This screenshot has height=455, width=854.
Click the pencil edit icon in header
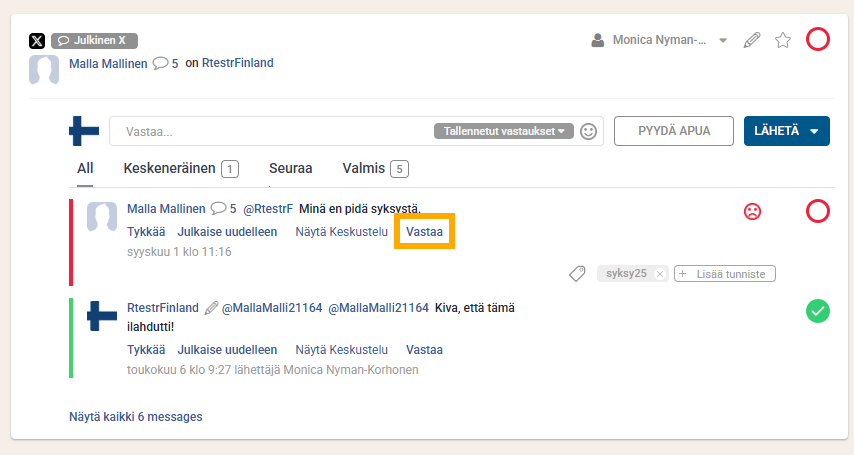tap(752, 41)
